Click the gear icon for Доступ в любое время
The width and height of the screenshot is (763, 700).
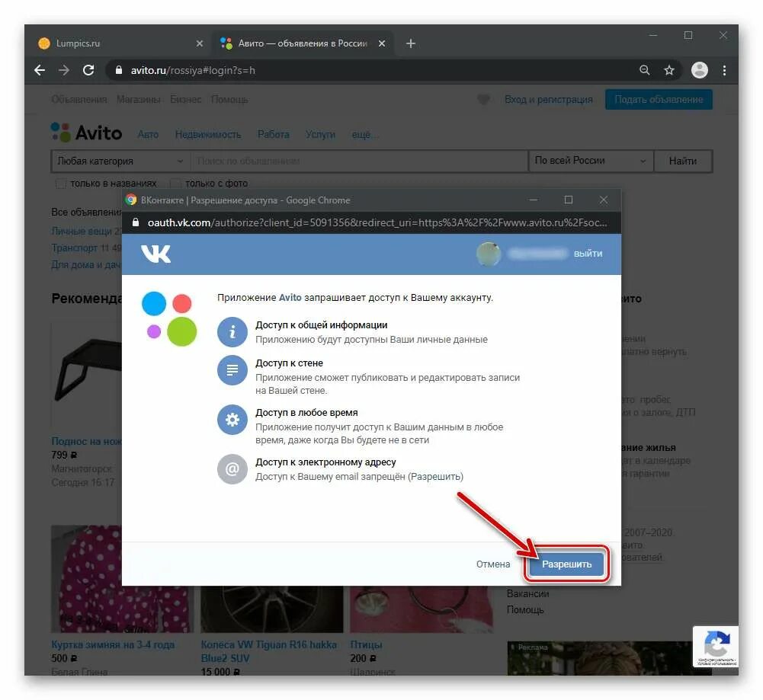(232, 420)
